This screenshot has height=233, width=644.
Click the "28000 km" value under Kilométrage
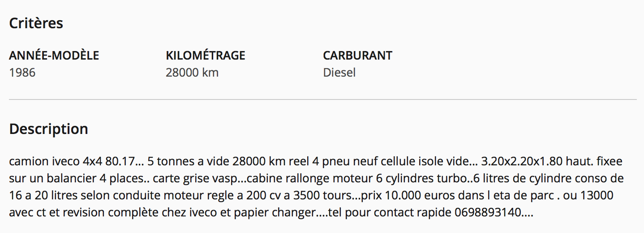[192, 72]
